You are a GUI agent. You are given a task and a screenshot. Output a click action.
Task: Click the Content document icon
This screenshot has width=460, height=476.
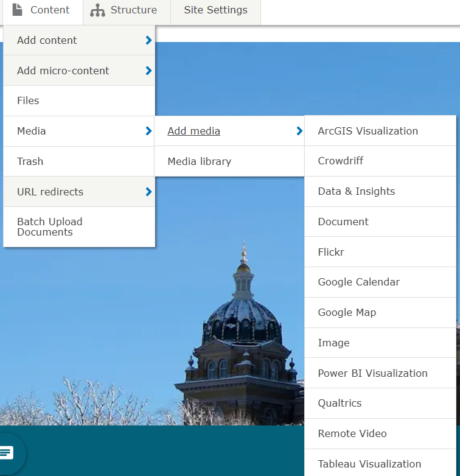18,10
